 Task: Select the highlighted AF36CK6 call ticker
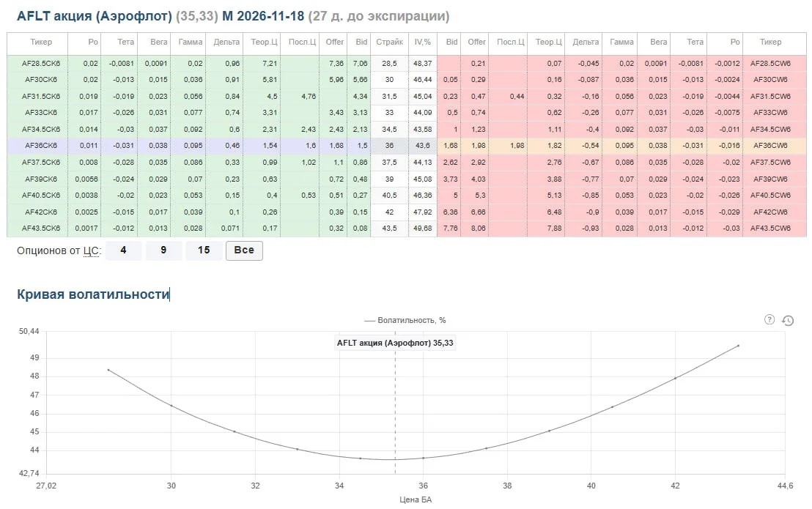(x=41, y=145)
